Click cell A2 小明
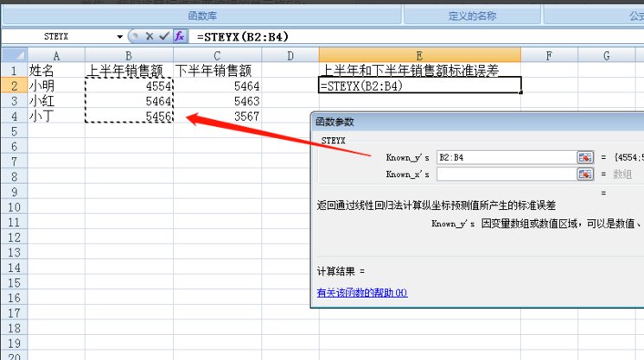Screen dimensions: 644x360 56,86
